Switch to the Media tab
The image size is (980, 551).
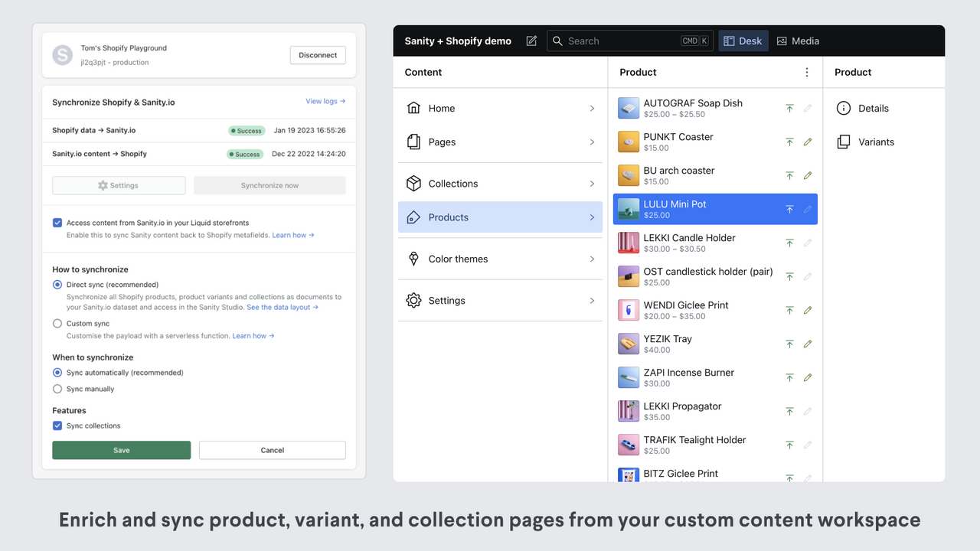pos(798,41)
